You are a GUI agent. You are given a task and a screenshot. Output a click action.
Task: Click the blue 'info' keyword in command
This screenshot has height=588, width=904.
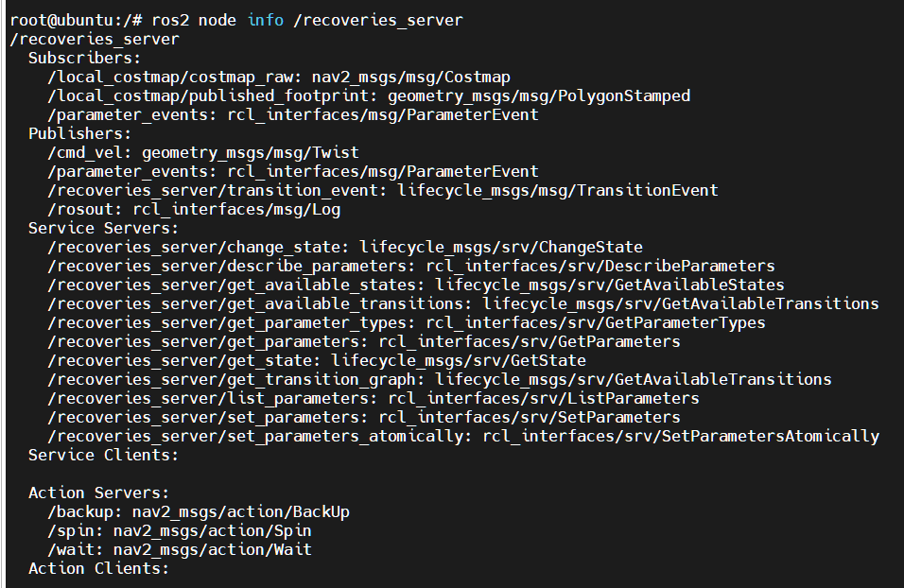pyautogui.click(x=265, y=20)
